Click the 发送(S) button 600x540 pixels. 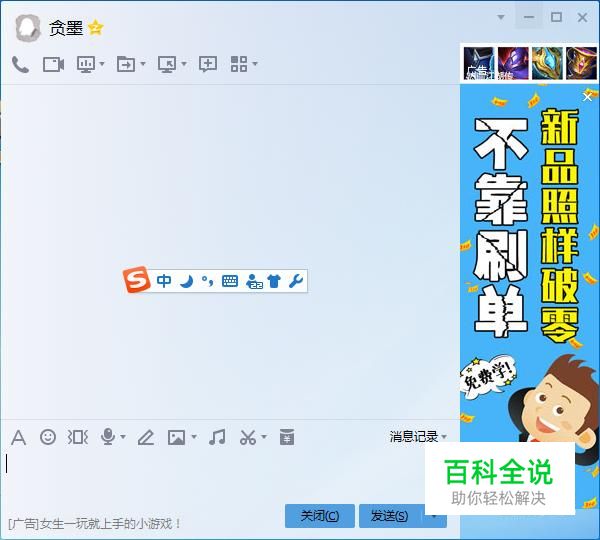(x=390, y=516)
